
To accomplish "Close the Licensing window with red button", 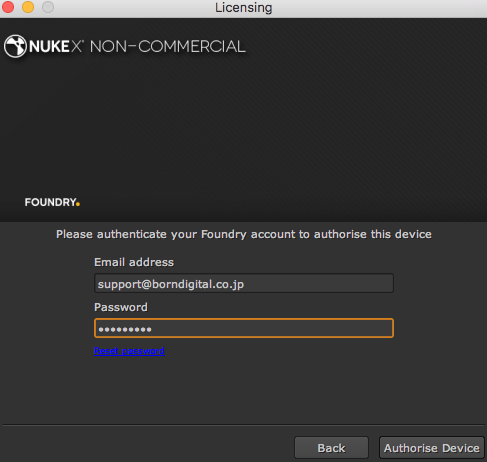I will coord(7,7).
